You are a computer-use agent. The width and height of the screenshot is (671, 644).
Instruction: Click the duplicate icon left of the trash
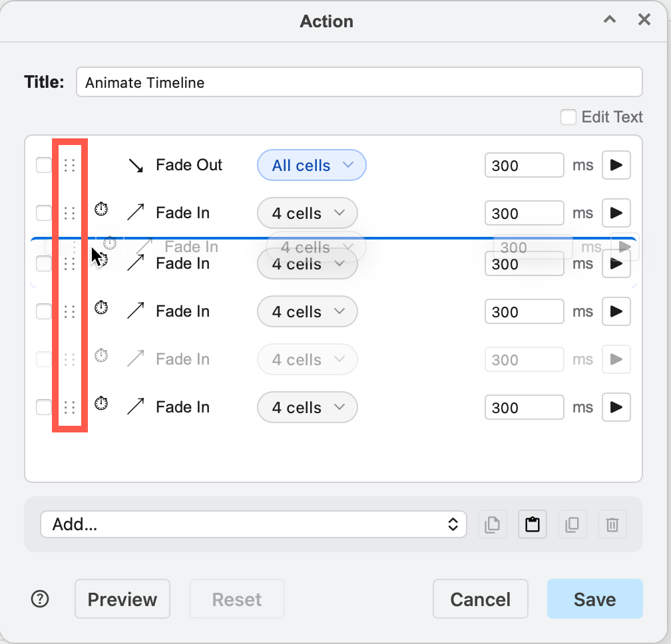click(572, 524)
